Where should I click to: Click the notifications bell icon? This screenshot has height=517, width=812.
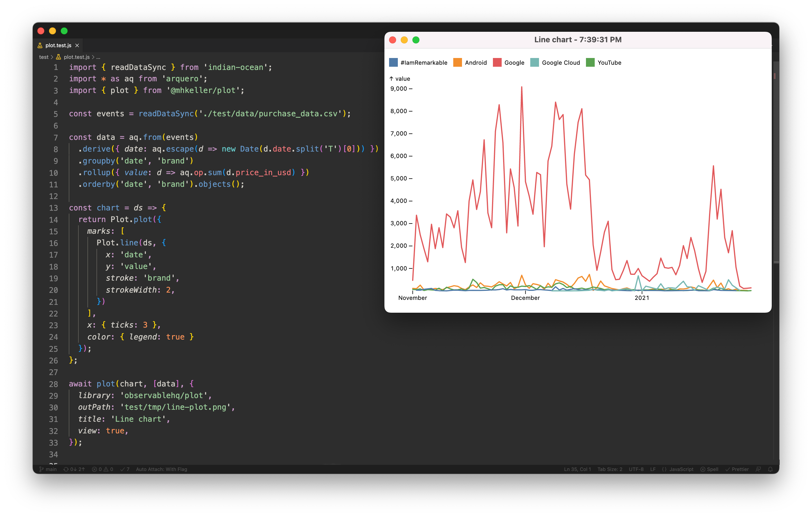pyautogui.click(x=770, y=469)
